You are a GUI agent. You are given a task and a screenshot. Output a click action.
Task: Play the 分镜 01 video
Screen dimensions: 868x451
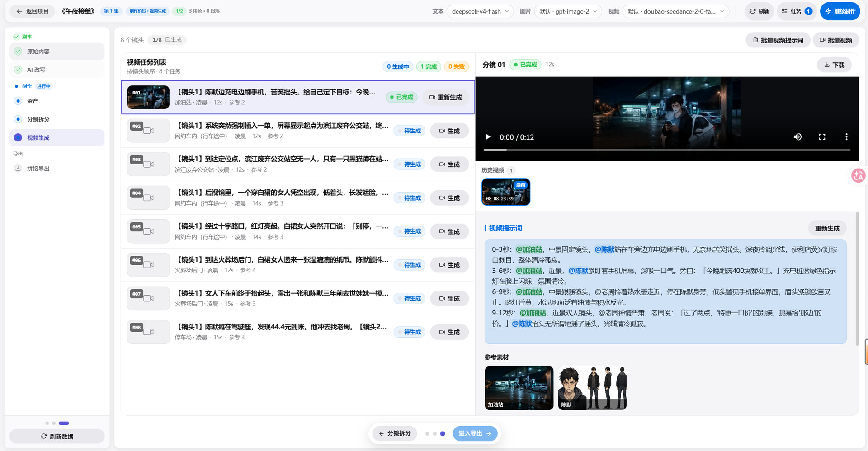488,137
